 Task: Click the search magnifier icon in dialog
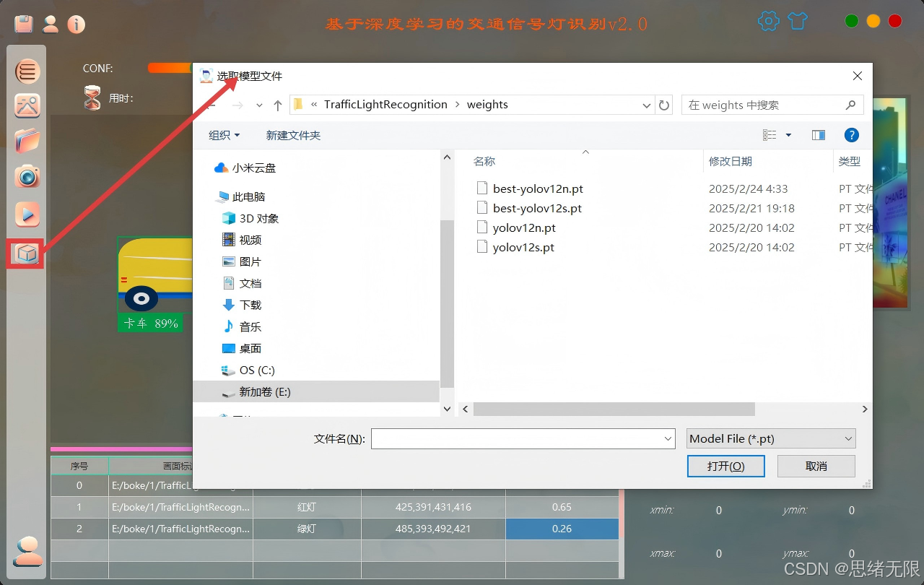pos(850,105)
